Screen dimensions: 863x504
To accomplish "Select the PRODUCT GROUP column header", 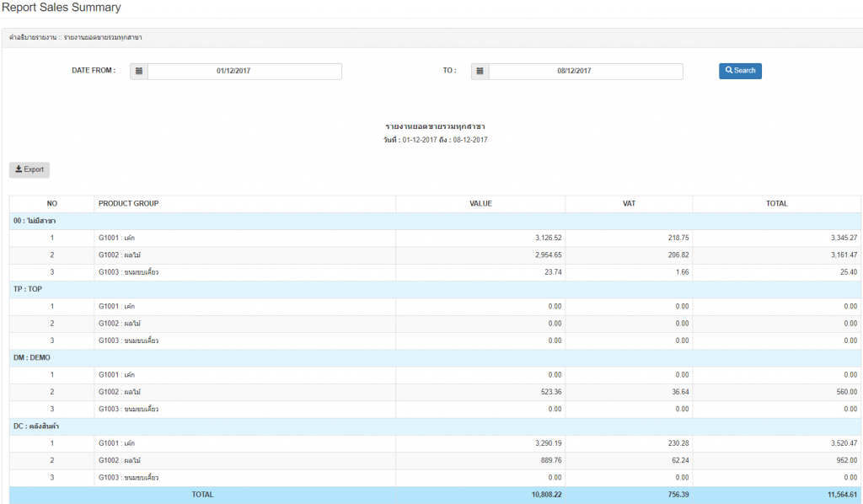I will (245, 204).
